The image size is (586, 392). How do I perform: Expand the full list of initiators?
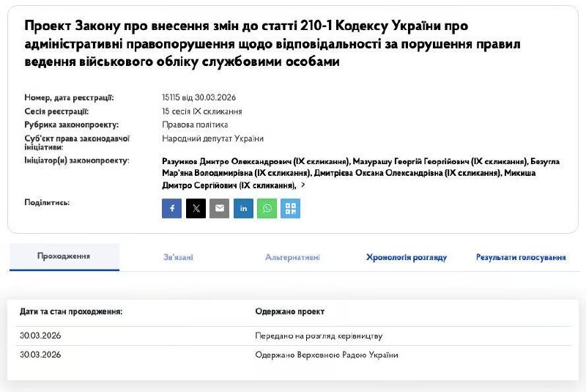tap(303, 185)
